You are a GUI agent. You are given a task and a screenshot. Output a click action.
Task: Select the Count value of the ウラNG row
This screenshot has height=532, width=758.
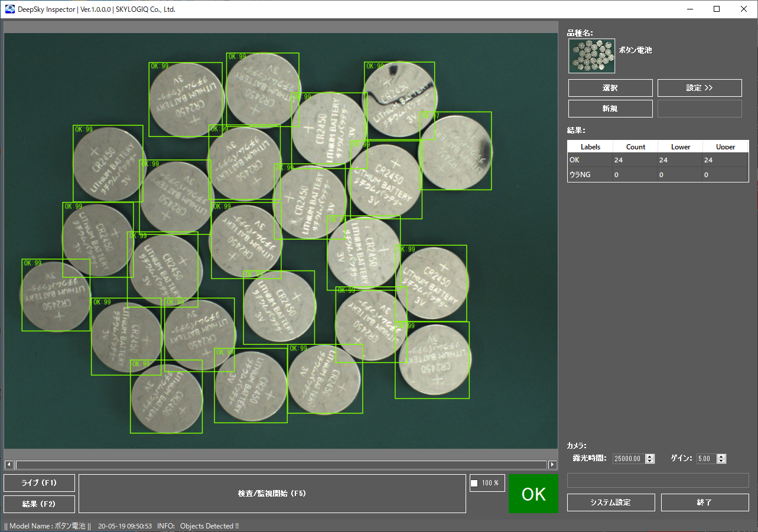coord(636,175)
